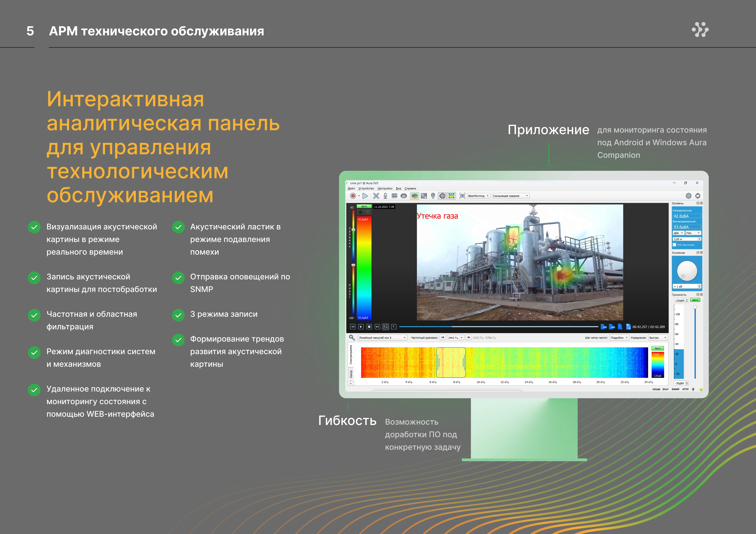
Task: Open the Вид menu
Action: pyautogui.click(x=398, y=188)
